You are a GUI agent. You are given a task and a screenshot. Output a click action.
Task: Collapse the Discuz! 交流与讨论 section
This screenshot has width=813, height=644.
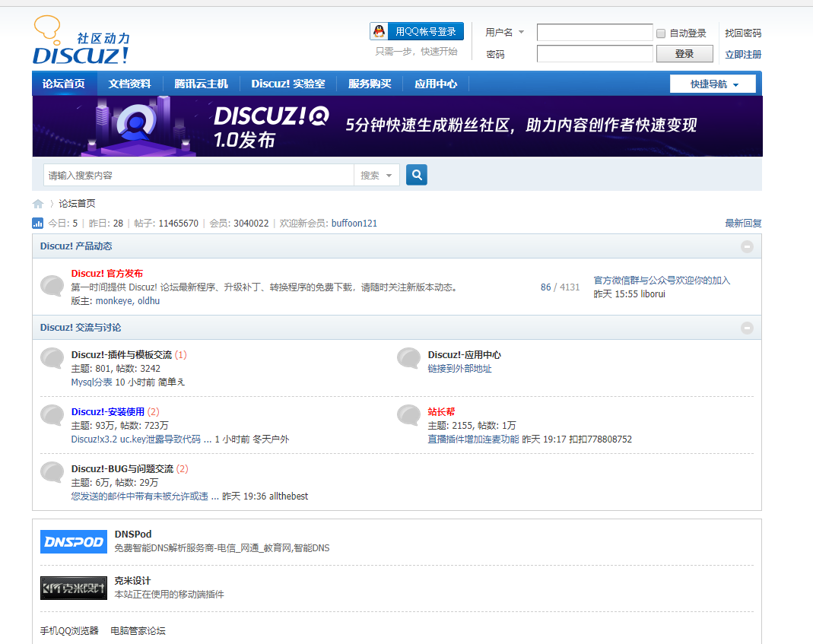747,328
